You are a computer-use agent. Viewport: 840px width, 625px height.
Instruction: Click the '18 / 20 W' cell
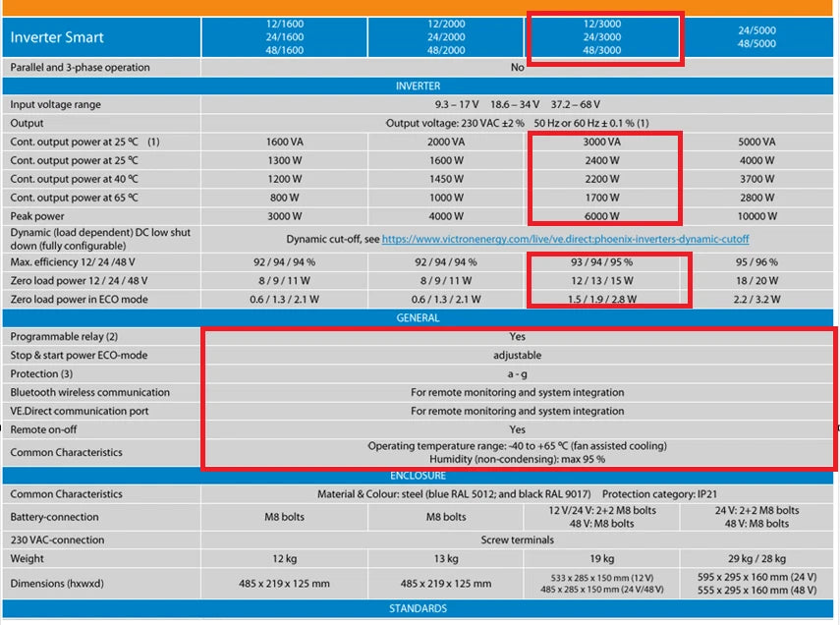pyautogui.click(x=756, y=281)
